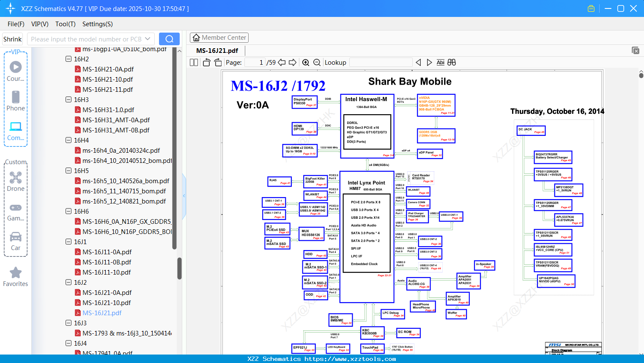
Task: Toggle the Abi whole-word match option
Action: click(441, 63)
